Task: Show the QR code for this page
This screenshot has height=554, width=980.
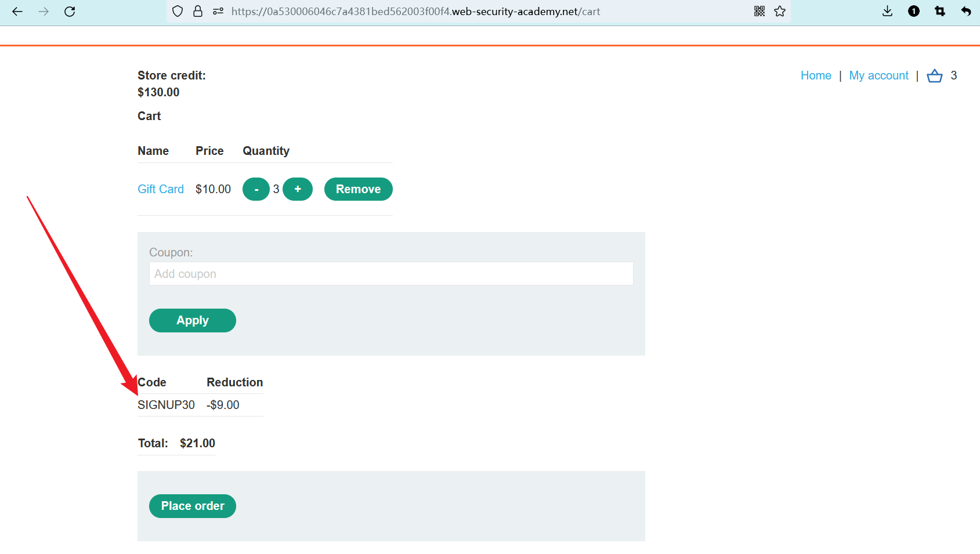Action: [760, 11]
